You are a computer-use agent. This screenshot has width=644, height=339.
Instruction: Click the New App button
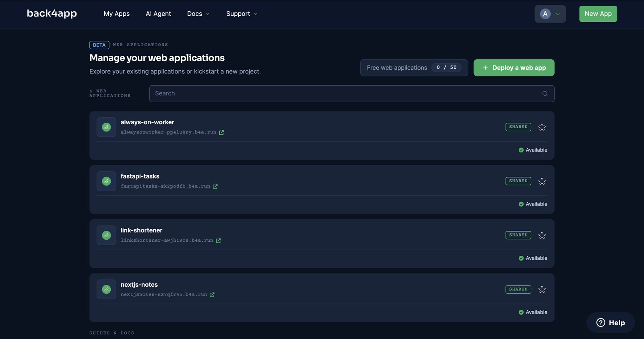click(598, 14)
